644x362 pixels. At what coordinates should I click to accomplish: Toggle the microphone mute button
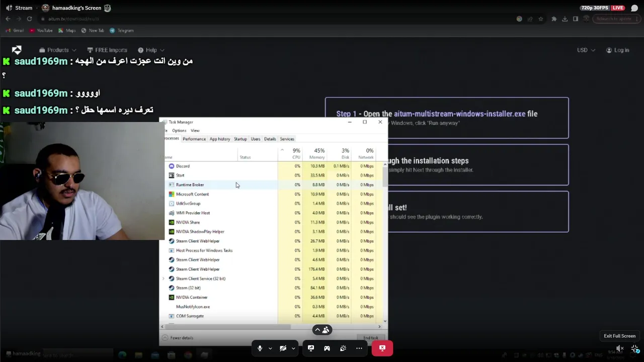tap(260, 348)
